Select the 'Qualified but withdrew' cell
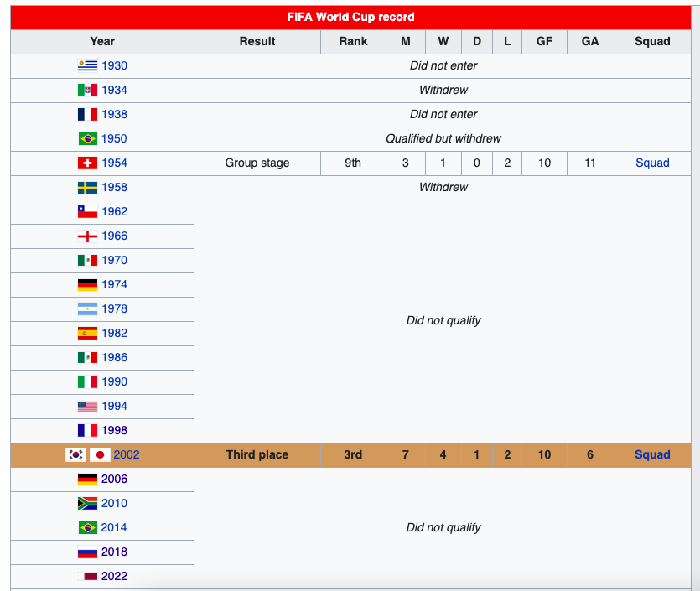 (443, 138)
